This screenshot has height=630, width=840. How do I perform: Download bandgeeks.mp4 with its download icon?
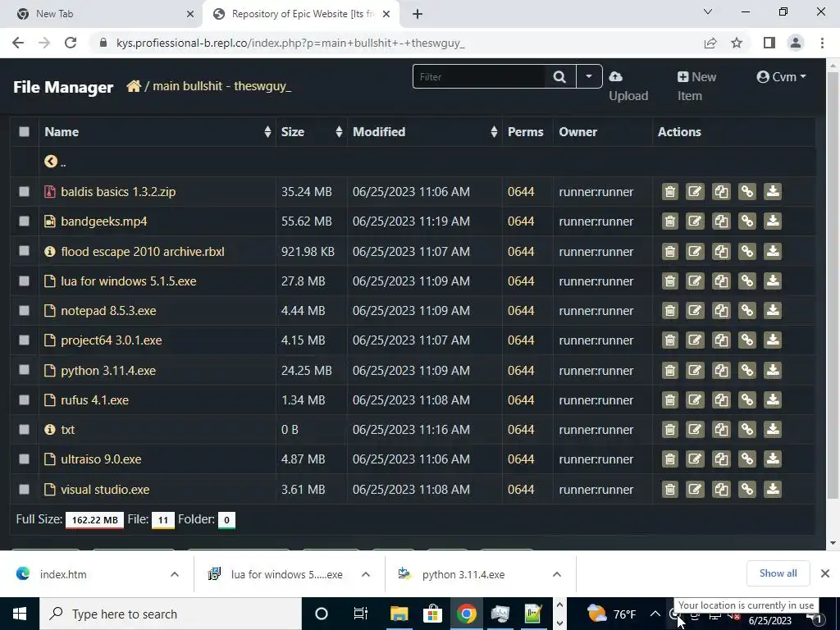tap(773, 221)
